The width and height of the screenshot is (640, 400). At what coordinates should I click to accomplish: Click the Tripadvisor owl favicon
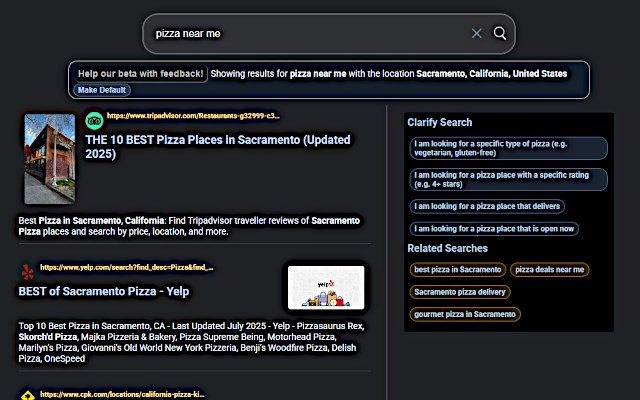coord(94,121)
